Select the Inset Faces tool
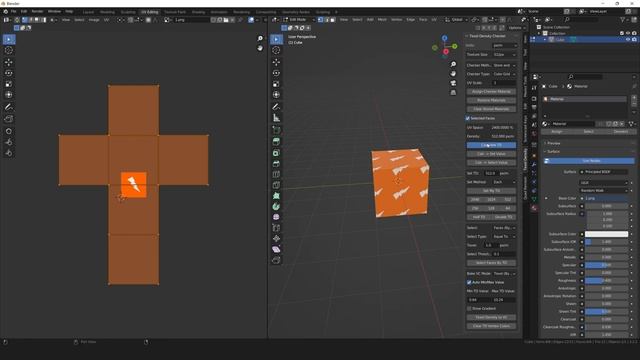This screenshot has width=640, height=360. click(276, 153)
